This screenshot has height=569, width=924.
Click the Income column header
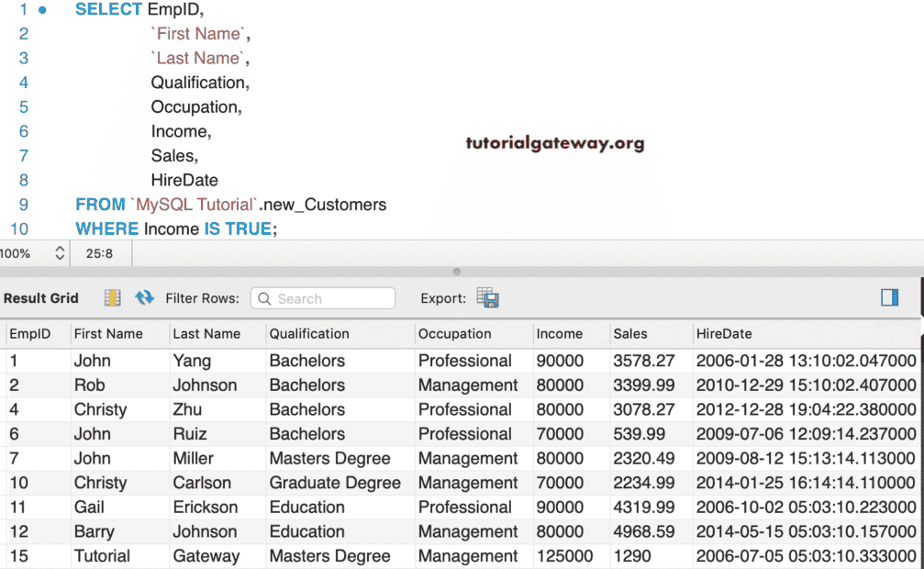pos(560,334)
